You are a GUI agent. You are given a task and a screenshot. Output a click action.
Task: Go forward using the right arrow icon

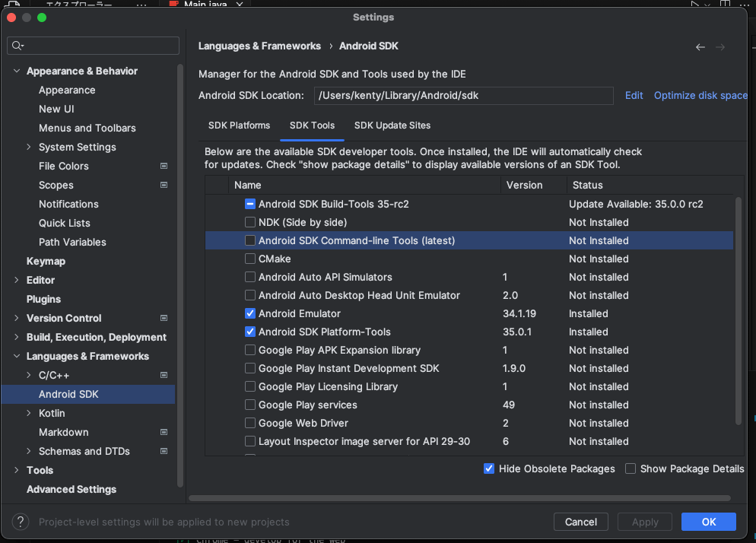(720, 47)
